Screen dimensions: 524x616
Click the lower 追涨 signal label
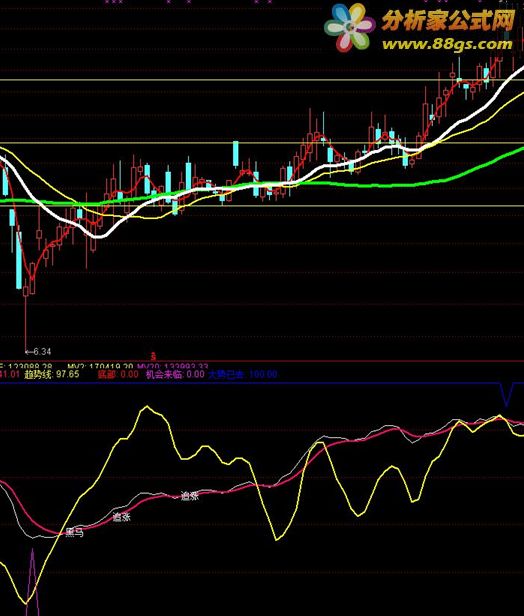coord(121,517)
